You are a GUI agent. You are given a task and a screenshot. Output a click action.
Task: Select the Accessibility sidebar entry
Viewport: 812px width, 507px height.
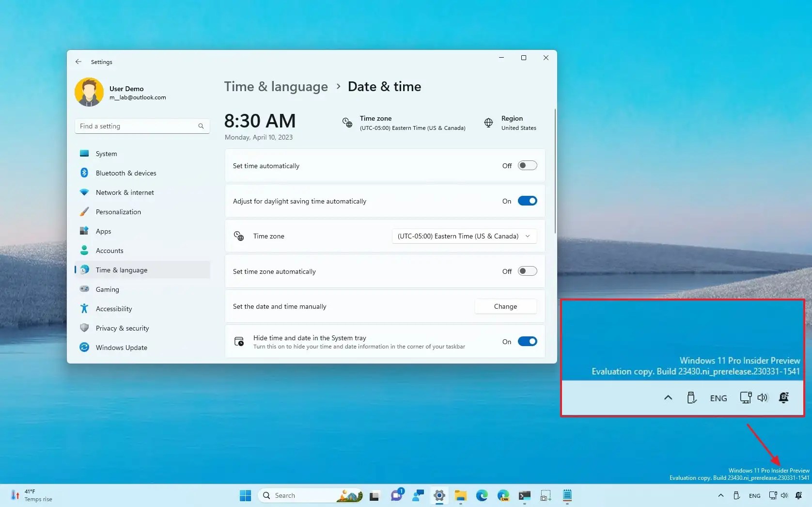[114, 308]
